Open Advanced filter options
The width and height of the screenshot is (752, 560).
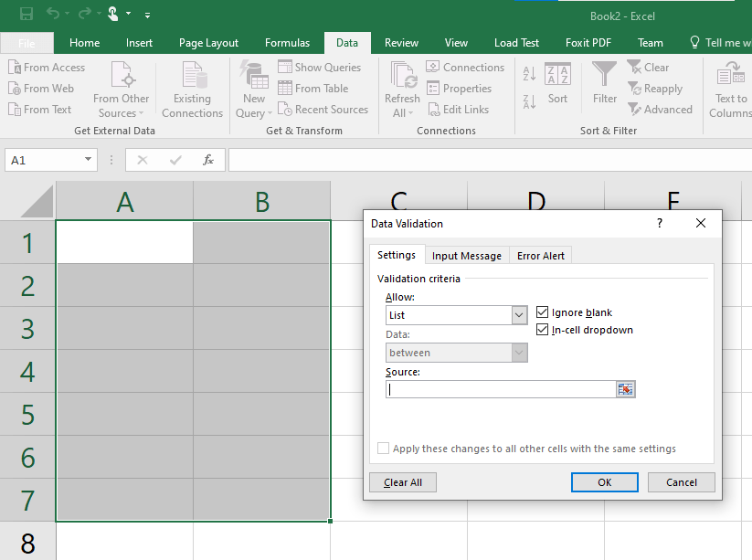click(x=660, y=110)
